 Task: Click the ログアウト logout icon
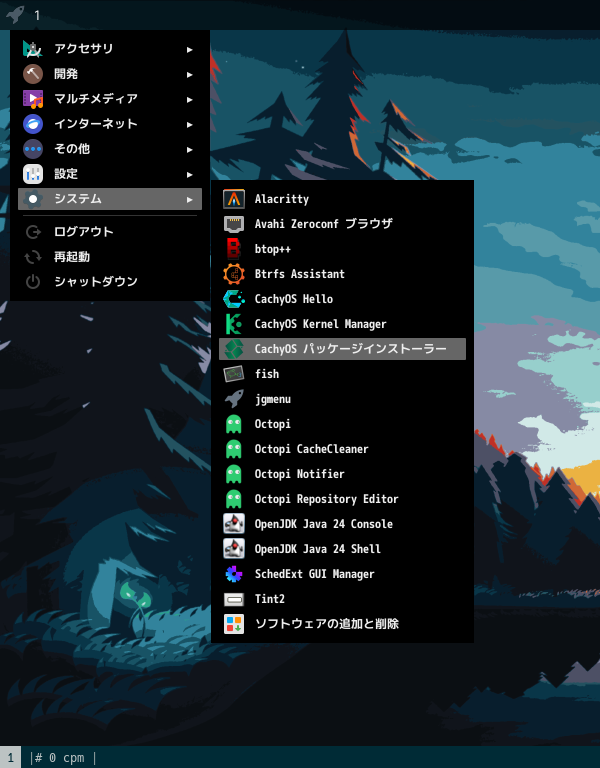[33, 232]
